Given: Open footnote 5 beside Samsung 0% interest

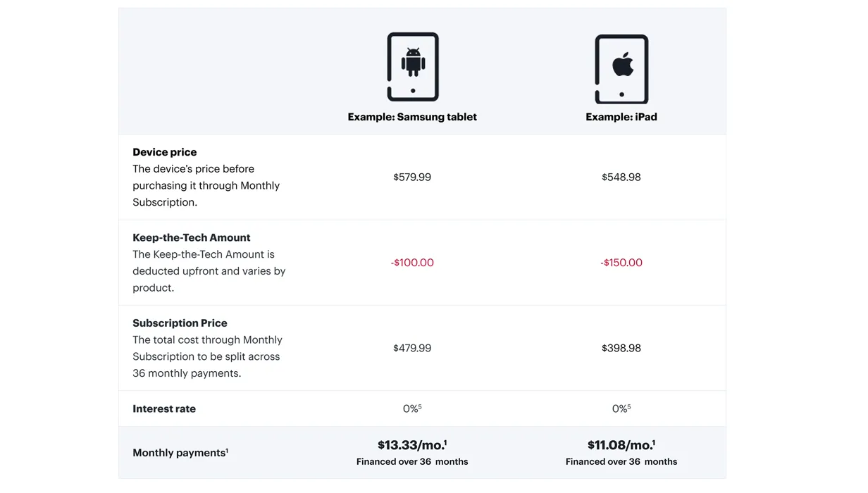Looking at the screenshot, I should [420, 406].
